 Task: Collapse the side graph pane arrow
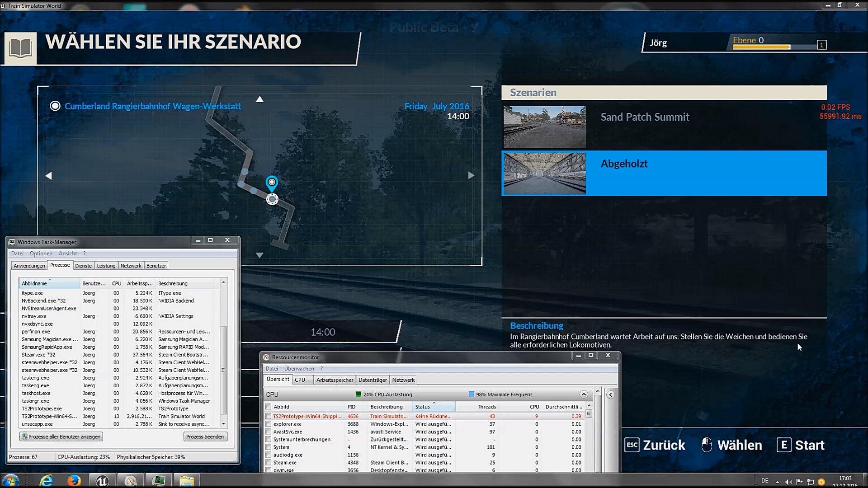point(610,394)
